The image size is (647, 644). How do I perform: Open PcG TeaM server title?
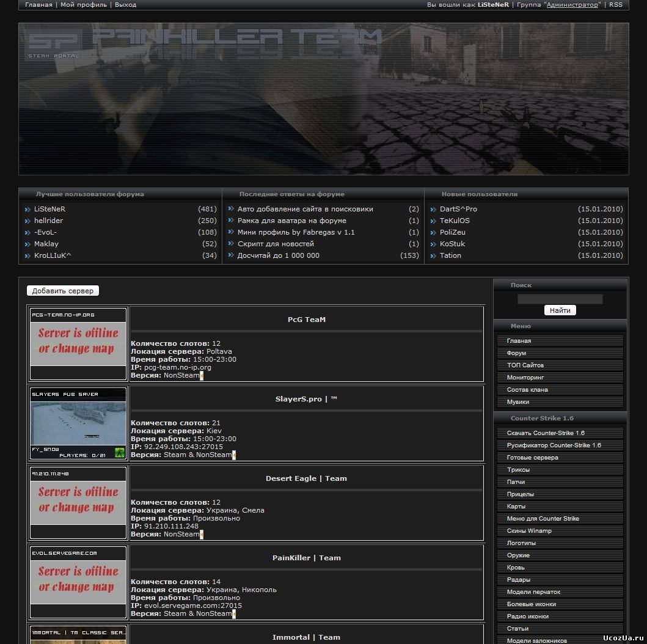pyautogui.click(x=307, y=320)
